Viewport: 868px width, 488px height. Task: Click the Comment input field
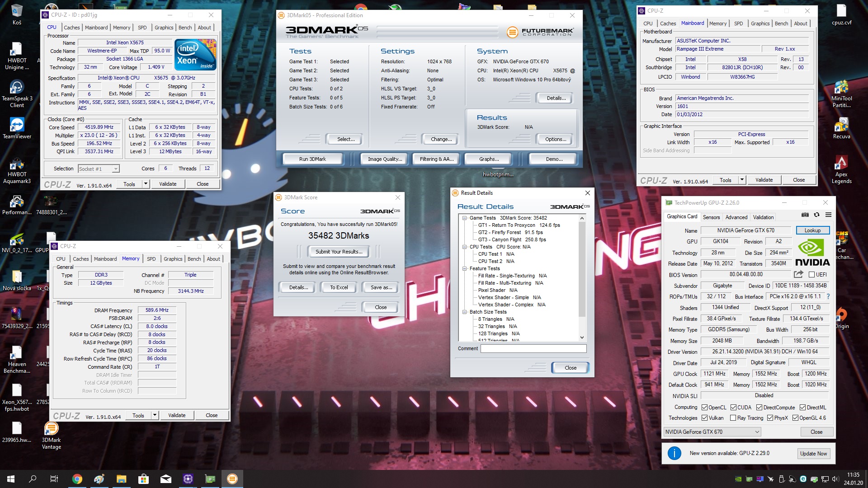[x=533, y=348]
